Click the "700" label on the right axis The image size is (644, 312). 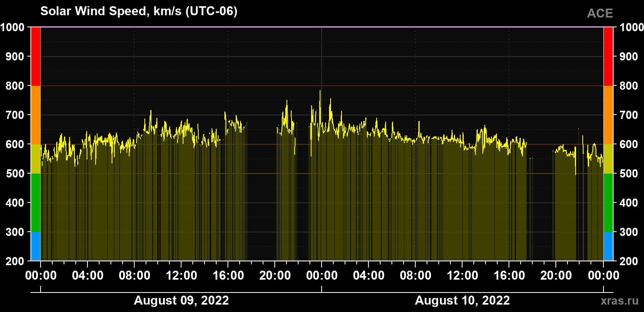(629, 115)
